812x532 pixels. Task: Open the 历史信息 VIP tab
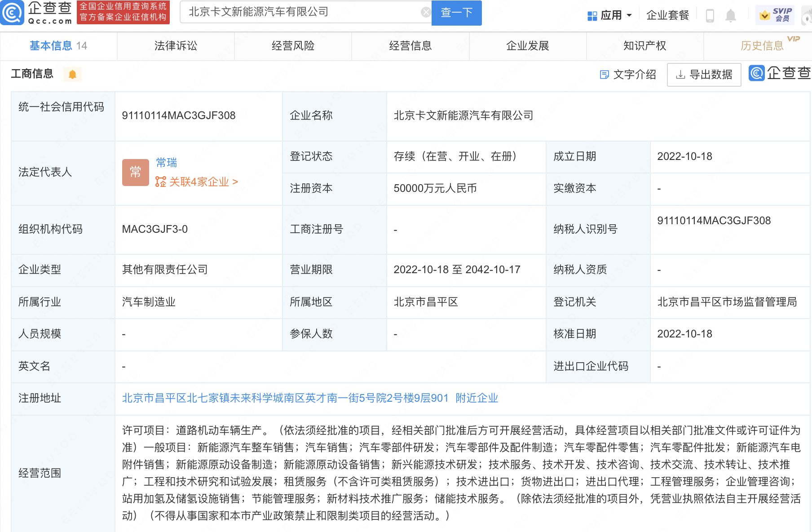[762, 46]
